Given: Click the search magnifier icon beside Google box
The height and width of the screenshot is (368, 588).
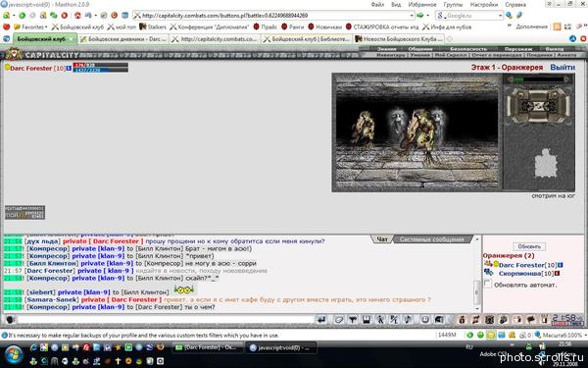Looking at the screenshot, I should [x=509, y=16].
